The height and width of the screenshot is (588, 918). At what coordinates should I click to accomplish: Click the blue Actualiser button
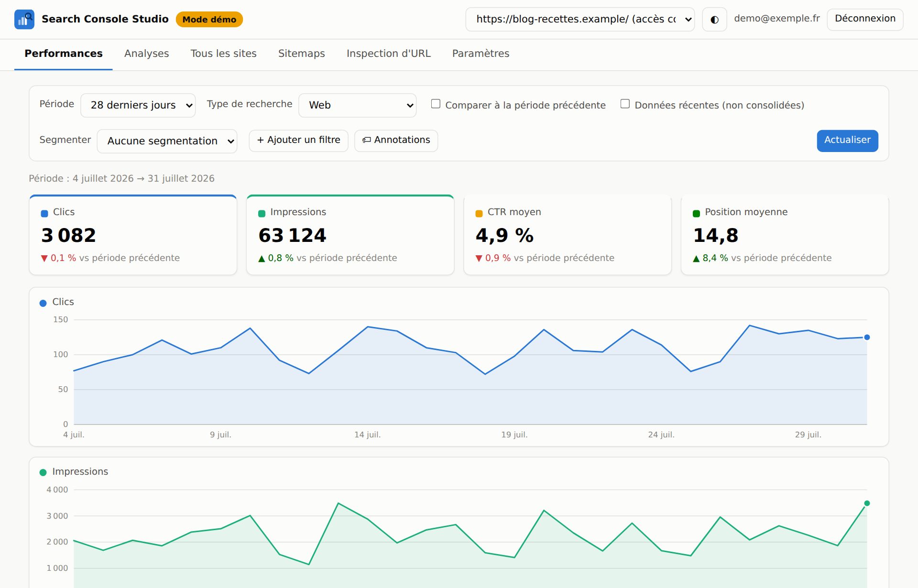(x=847, y=141)
